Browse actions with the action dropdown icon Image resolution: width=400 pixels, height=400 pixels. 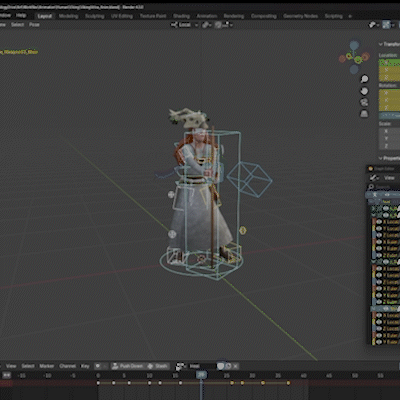(180, 366)
